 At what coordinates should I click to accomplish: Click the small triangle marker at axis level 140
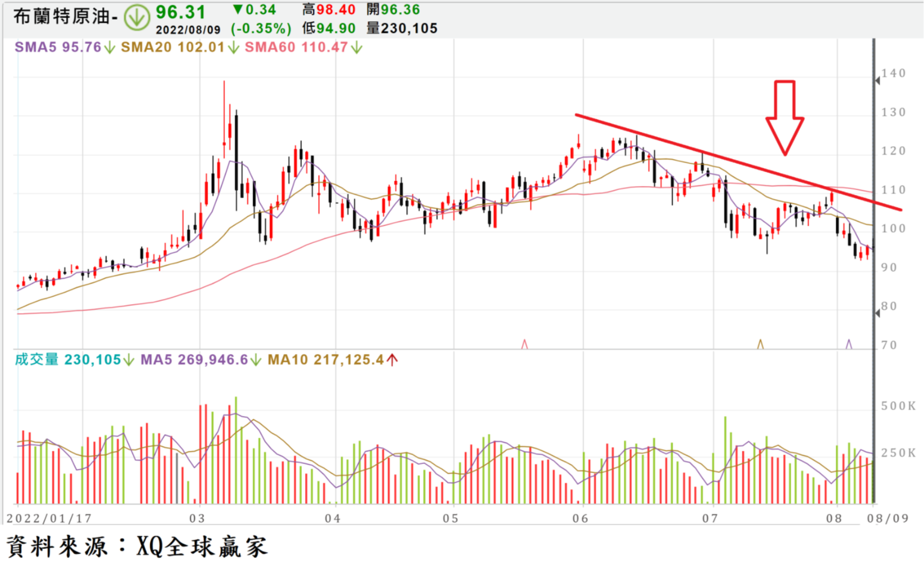tap(877, 81)
